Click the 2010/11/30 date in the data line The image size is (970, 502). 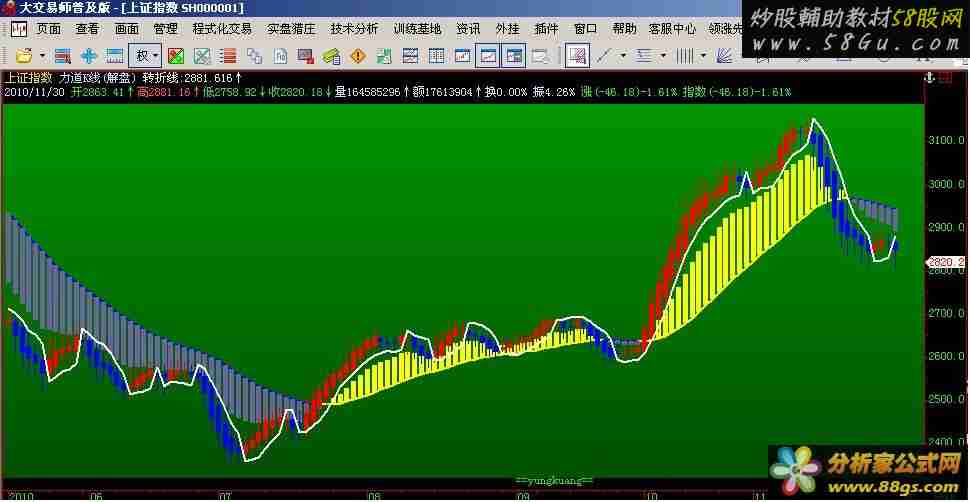point(34,92)
